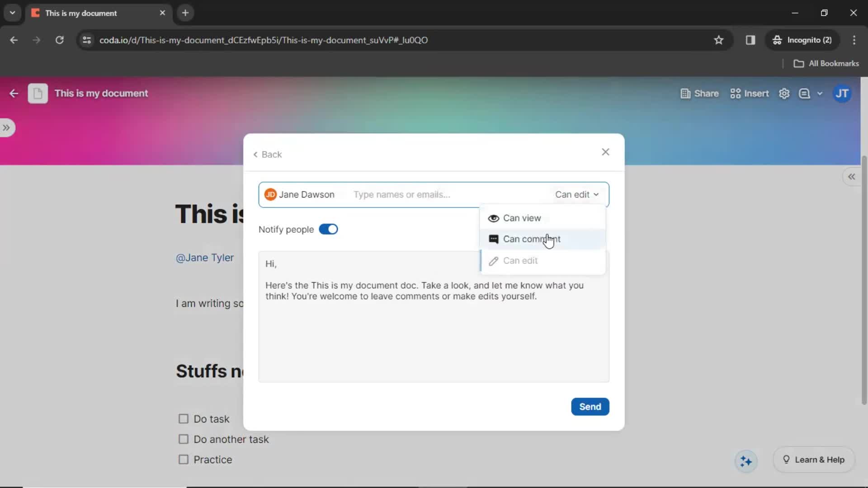The image size is (868, 488).
Task: Click the sidebar collapse arrow icon
Action: [853, 176]
